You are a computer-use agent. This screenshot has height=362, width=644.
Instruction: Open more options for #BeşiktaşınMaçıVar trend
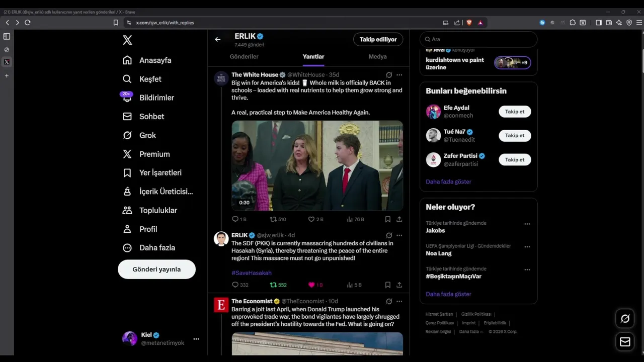click(x=527, y=269)
